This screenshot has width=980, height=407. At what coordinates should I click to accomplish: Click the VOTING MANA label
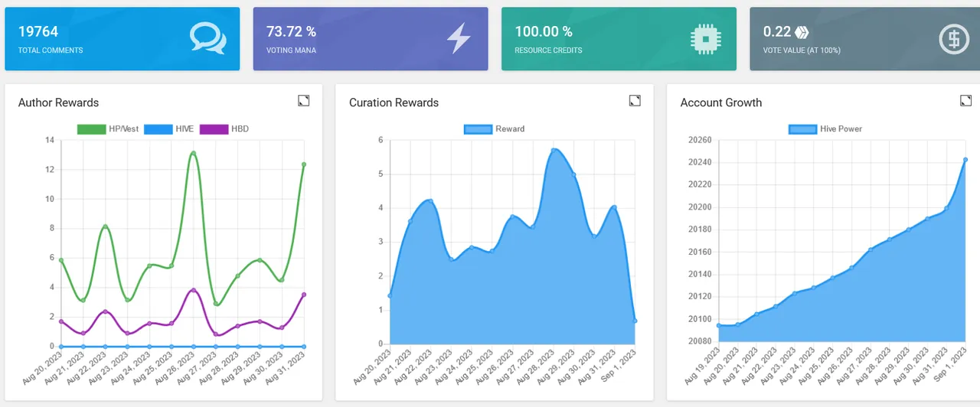[292, 50]
